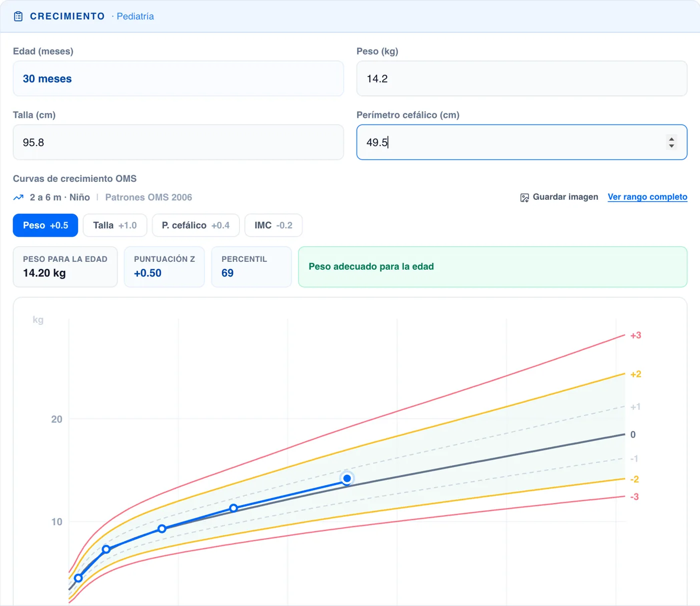Increase Perímetro cefálico using the up arrow
Viewport: 700px width, 606px height.
(x=671, y=139)
